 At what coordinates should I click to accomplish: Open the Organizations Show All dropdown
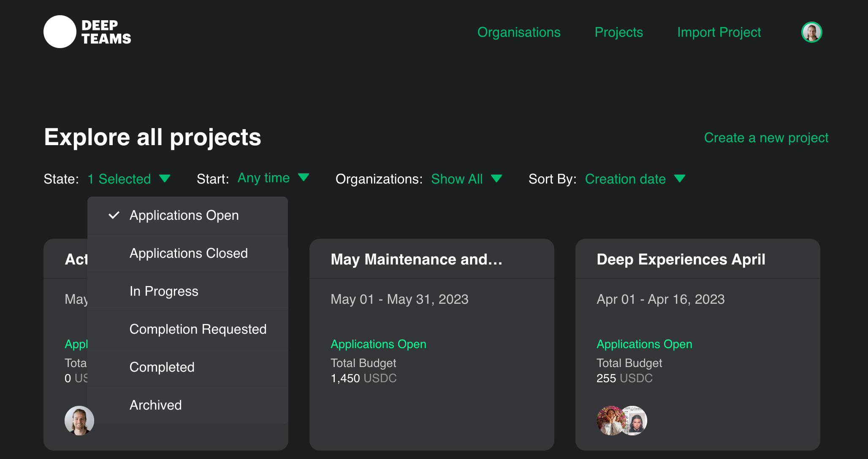pyautogui.click(x=466, y=179)
